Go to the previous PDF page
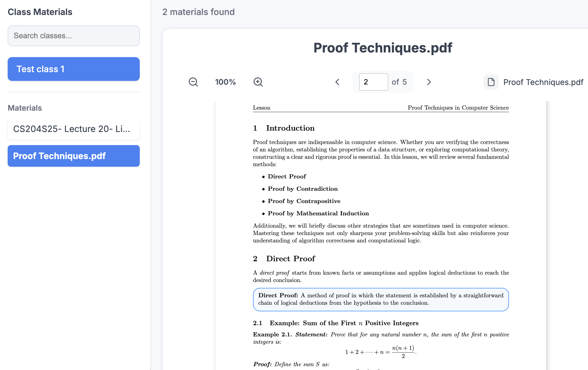Viewport: 588px width, 370px height. point(337,82)
